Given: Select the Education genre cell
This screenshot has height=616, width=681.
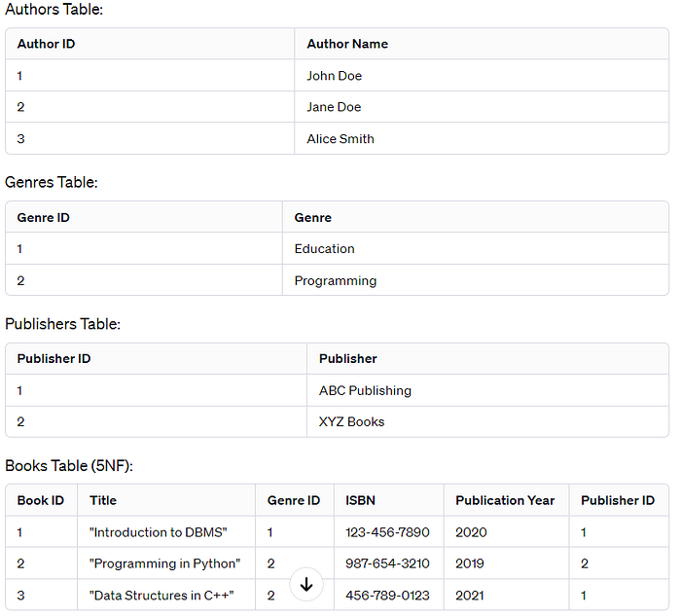Looking at the screenshot, I should [x=325, y=249].
